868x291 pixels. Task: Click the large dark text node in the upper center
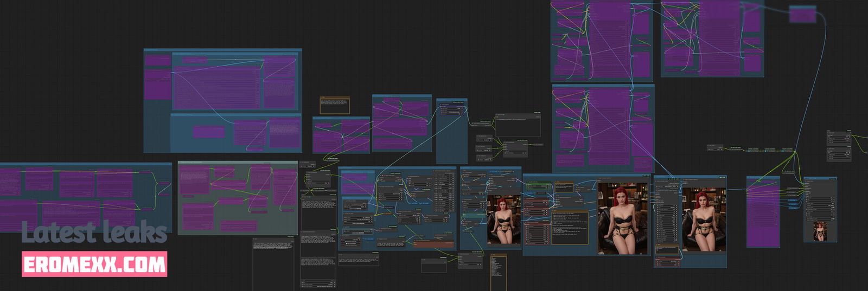pyautogui.click(x=518, y=125)
